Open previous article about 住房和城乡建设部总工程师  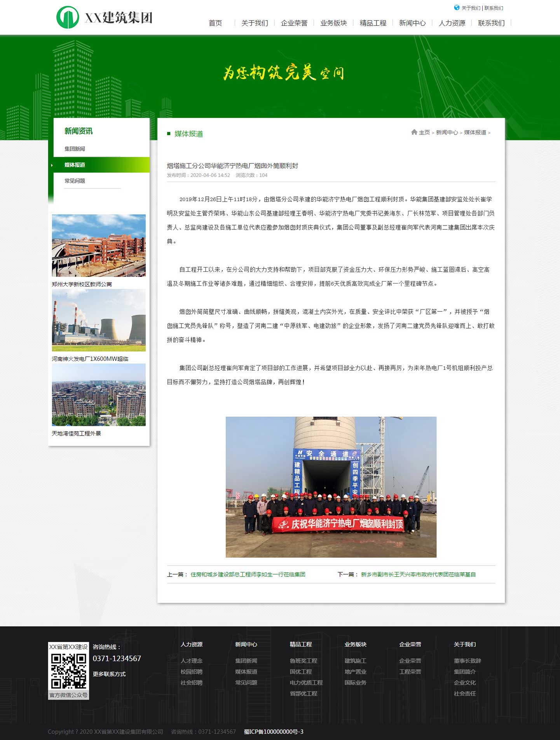pyautogui.click(x=248, y=574)
